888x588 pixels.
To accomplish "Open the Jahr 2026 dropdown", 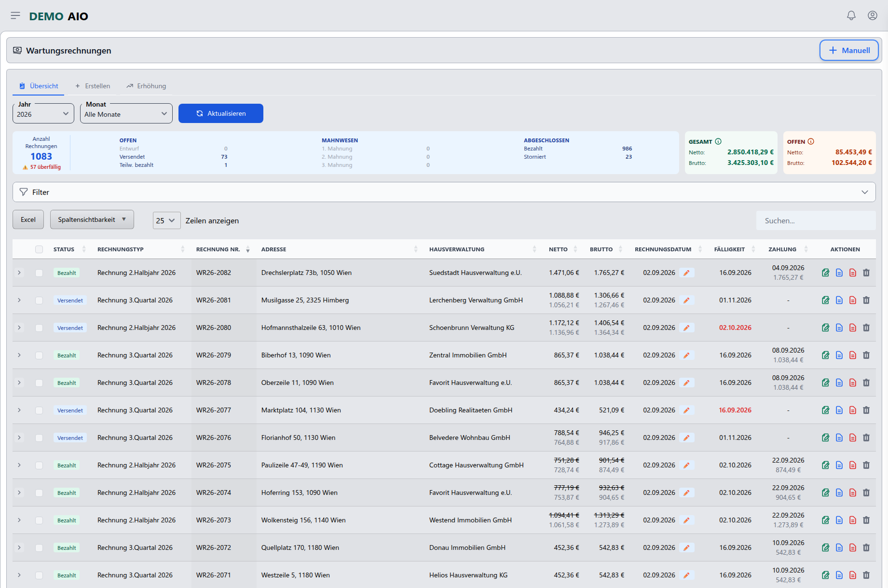I will [x=43, y=114].
